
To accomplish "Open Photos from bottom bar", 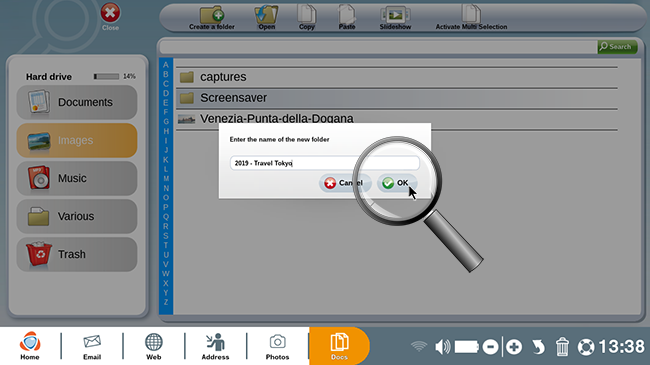I will click(277, 346).
